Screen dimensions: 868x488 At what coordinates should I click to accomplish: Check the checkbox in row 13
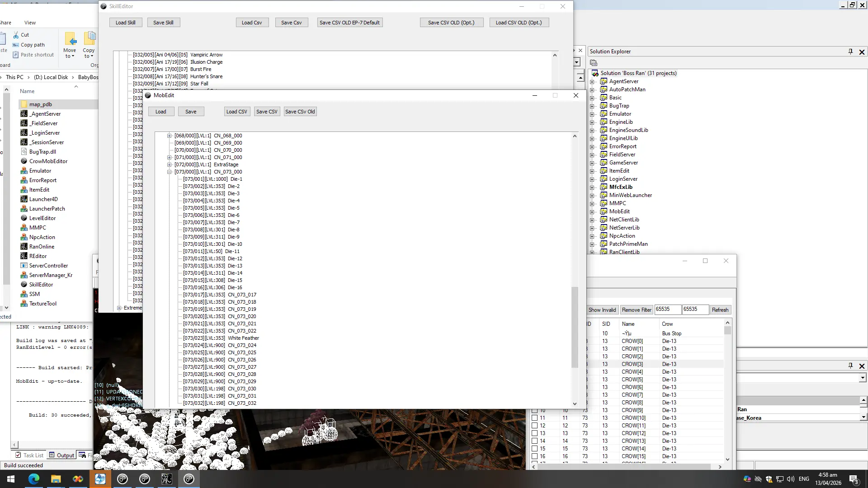coord(534,433)
